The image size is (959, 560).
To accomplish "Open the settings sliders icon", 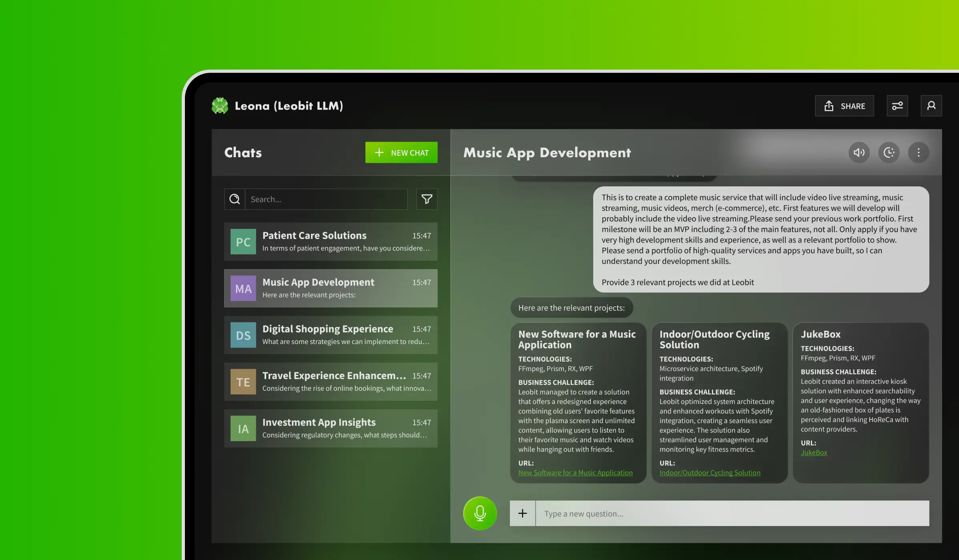I will (897, 106).
